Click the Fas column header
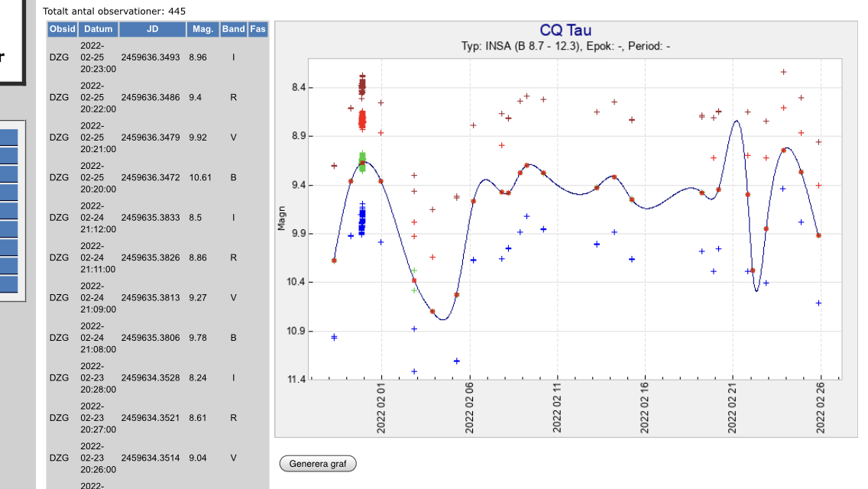The image size is (868, 489). 258,29
